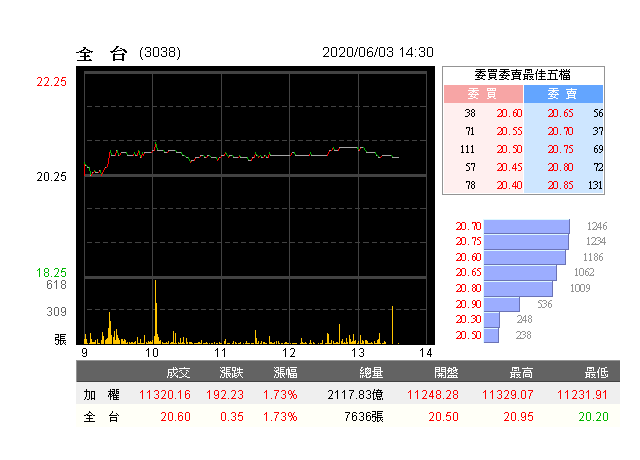Click the longest volume bar showing 1246

click(x=526, y=227)
